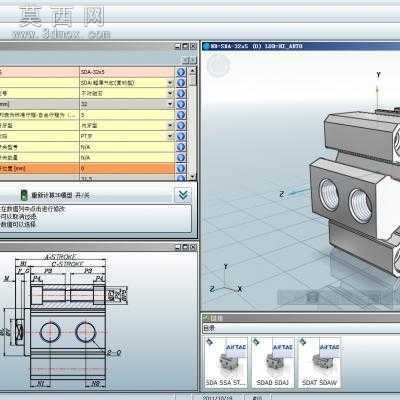Toggle recalculate 3D model on/off

[x=55, y=195]
